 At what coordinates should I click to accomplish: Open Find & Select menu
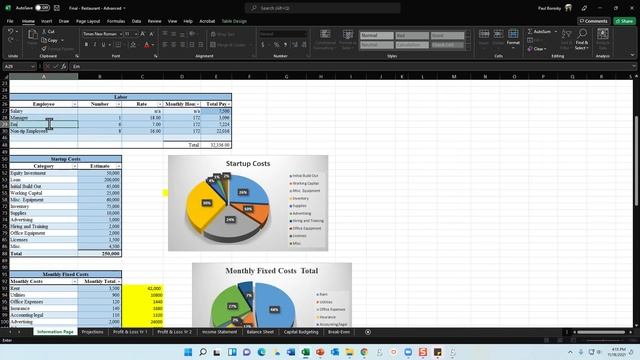582,40
